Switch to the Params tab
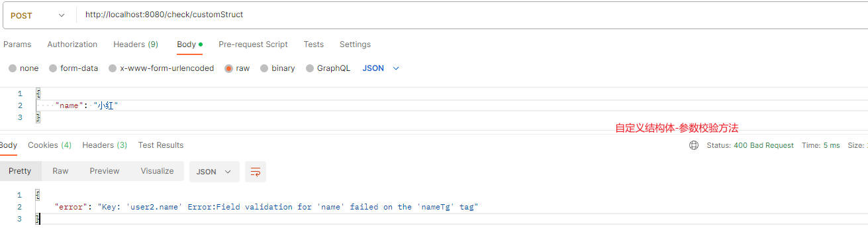Viewport: 868px width, 244px height. (17, 44)
